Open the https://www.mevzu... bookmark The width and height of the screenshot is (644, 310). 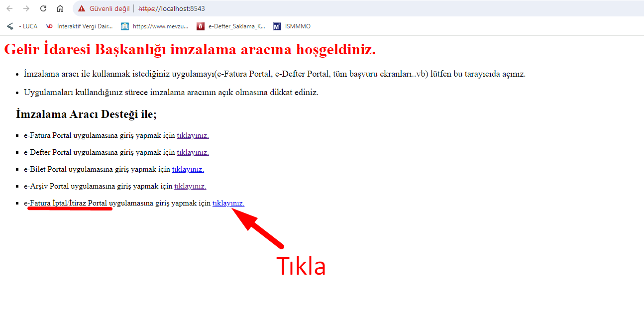coord(155,26)
